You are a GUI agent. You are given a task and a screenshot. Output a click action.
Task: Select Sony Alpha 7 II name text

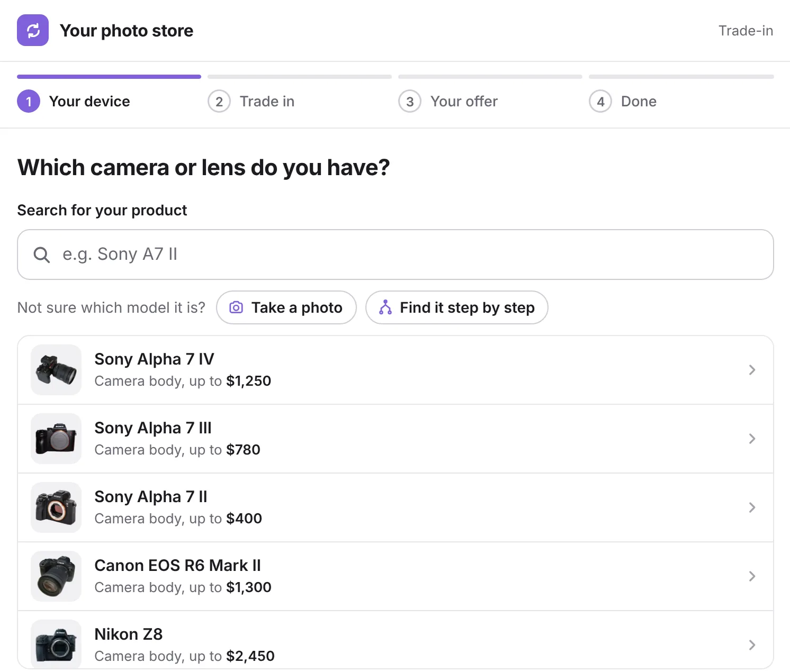[151, 497]
